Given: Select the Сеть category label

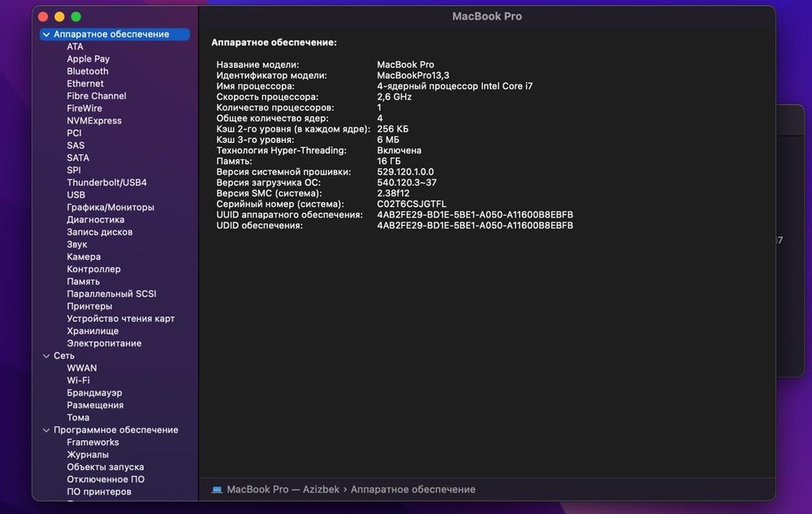Looking at the screenshot, I should pos(64,356).
